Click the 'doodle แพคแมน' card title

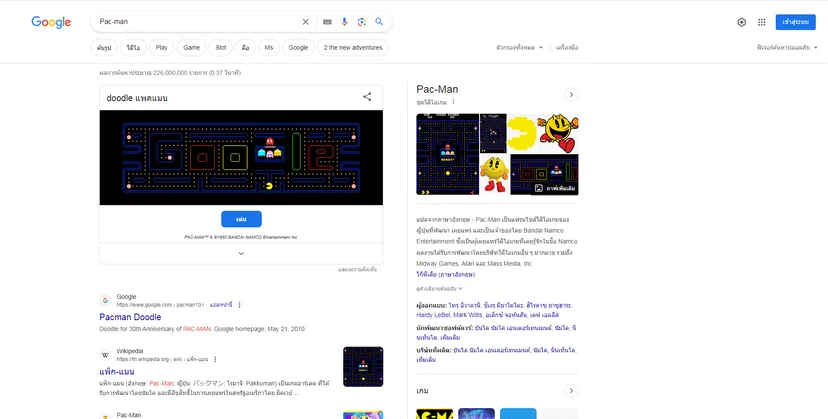[x=137, y=98]
